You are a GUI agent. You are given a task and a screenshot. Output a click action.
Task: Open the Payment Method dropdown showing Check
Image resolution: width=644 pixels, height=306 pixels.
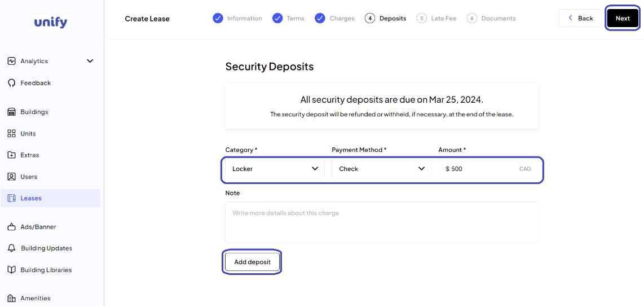point(382,169)
